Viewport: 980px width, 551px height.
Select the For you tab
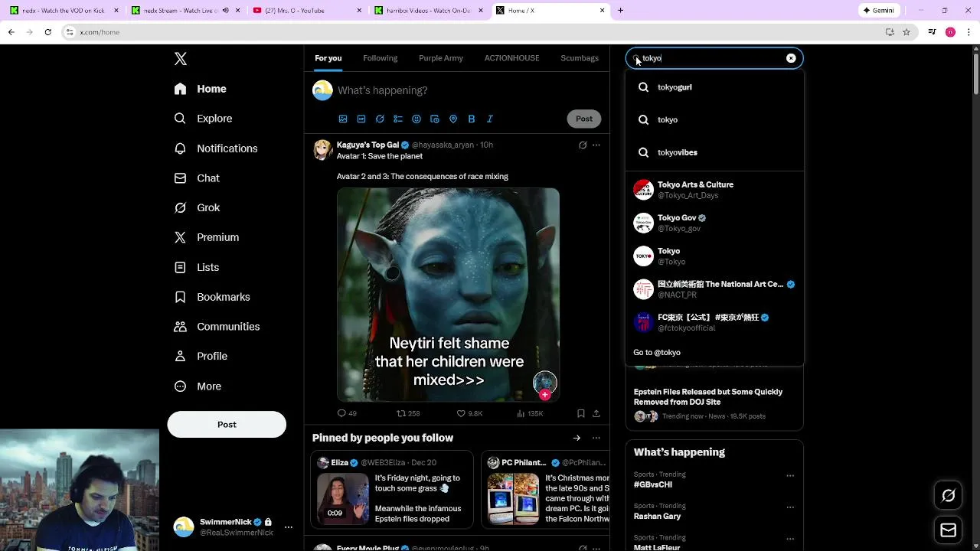pos(328,58)
